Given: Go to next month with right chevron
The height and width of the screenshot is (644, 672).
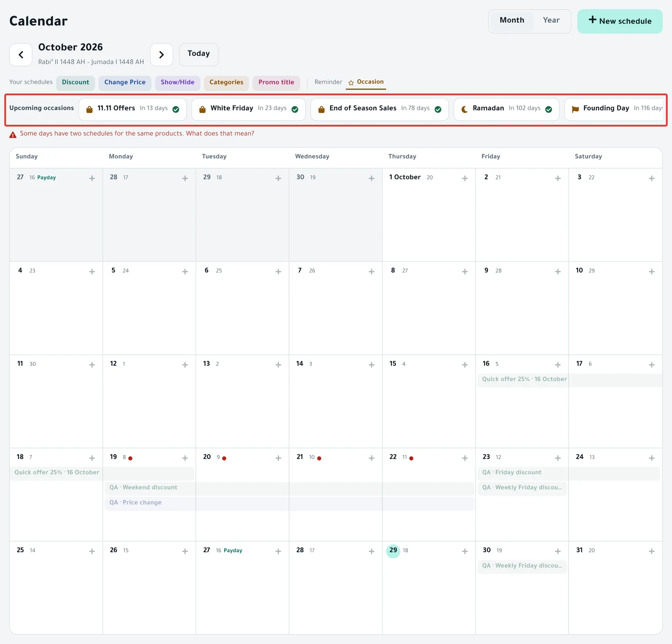Looking at the screenshot, I should [162, 55].
